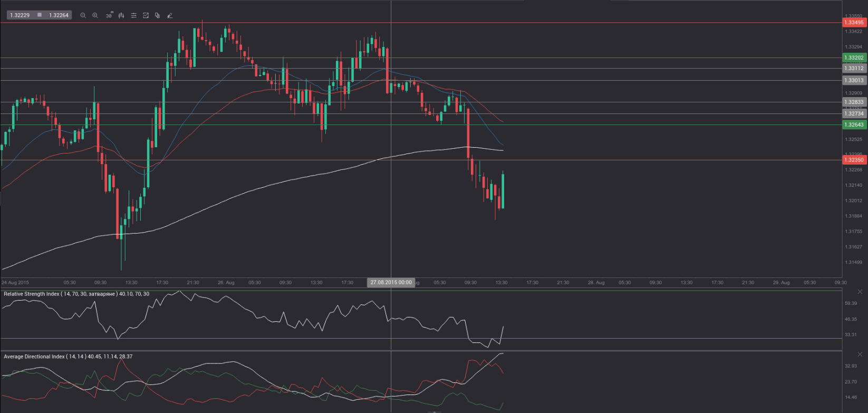Select the red 1.33495 price level label
This screenshot has width=868, height=413.
pos(854,23)
